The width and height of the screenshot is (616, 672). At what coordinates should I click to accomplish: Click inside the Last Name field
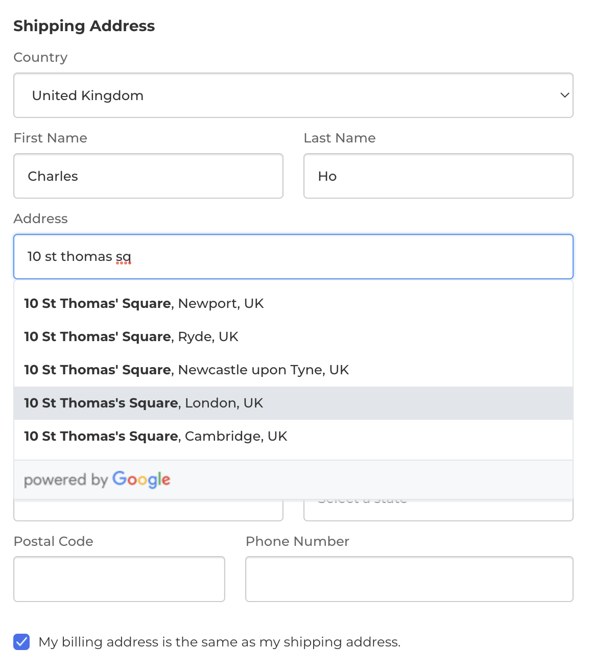[x=438, y=176]
